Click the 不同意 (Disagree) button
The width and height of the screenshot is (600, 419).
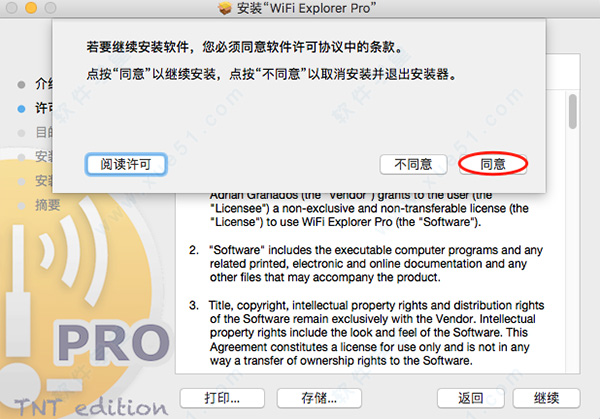pos(413,165)
